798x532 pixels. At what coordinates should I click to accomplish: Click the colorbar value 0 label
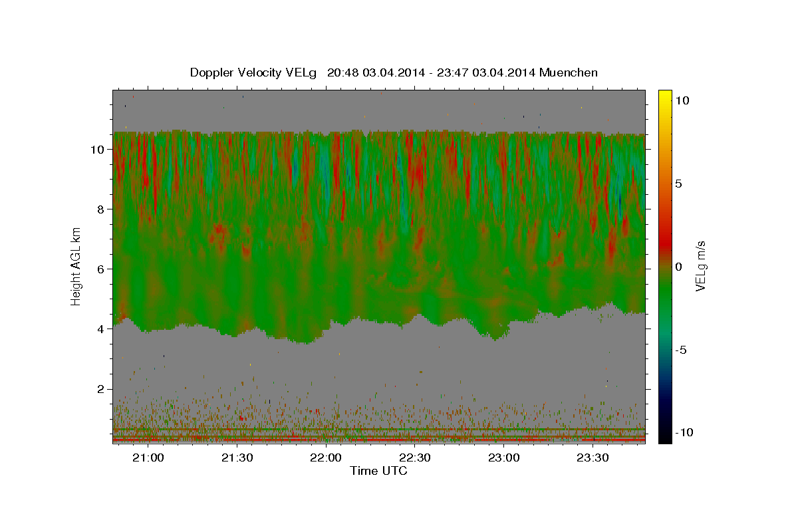tap(679, 267)
